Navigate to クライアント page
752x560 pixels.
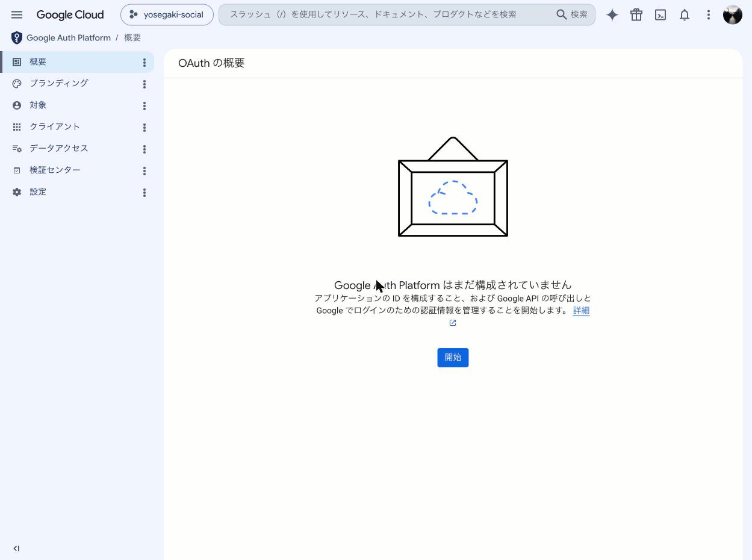(x=77, y=127)
